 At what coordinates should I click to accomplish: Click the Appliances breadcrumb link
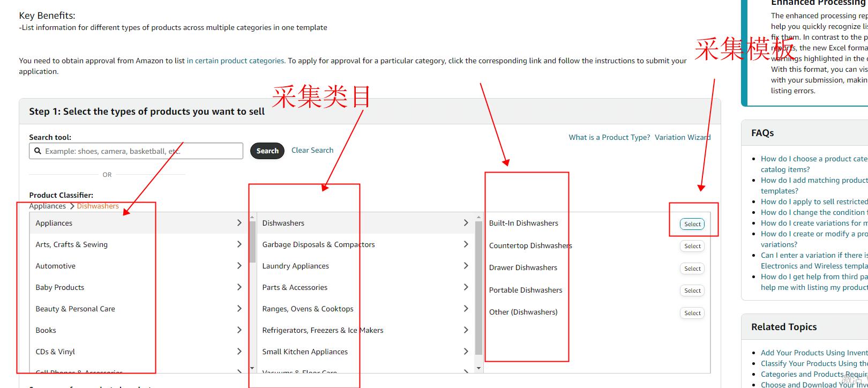[x=48, y=206]
